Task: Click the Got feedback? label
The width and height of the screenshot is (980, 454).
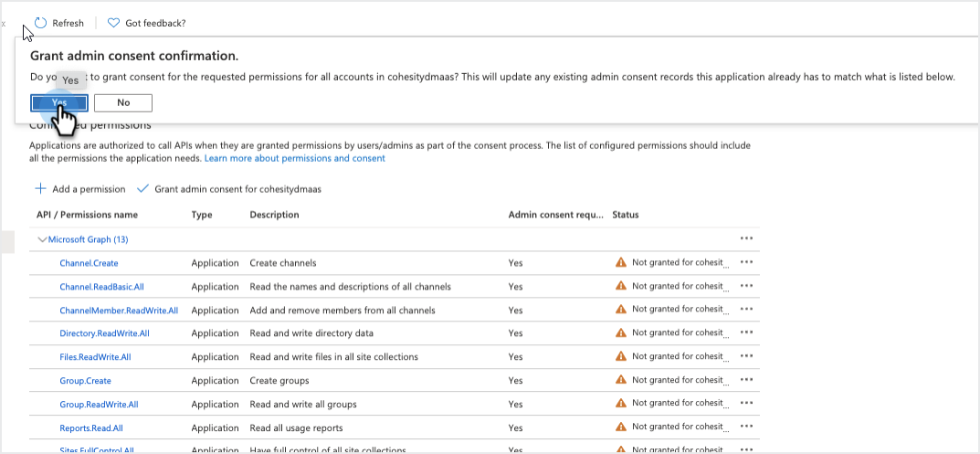Action: click(x=155, y=23)
